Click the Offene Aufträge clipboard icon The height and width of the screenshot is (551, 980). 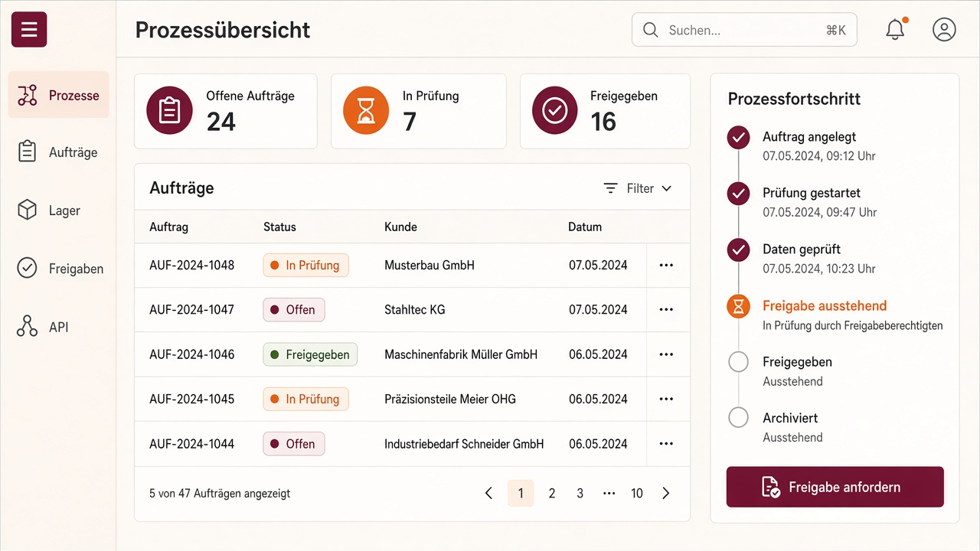(x=169, y=110)
